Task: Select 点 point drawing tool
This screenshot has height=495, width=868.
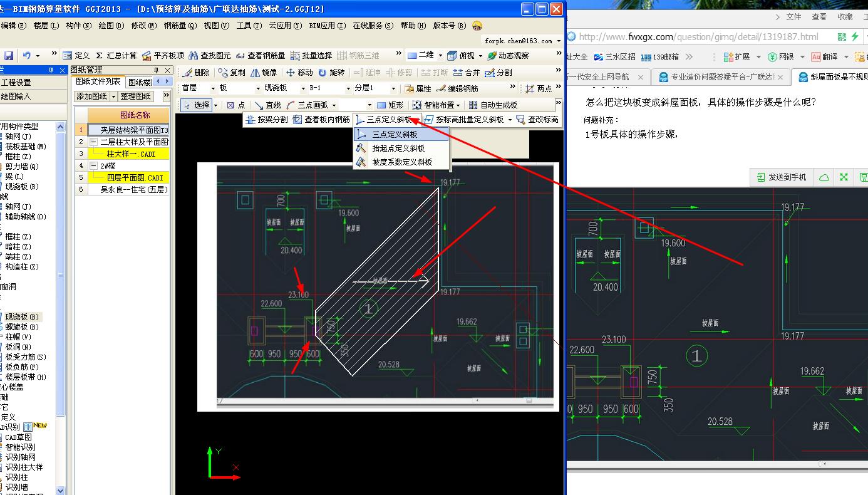Action: pos(236,105)
